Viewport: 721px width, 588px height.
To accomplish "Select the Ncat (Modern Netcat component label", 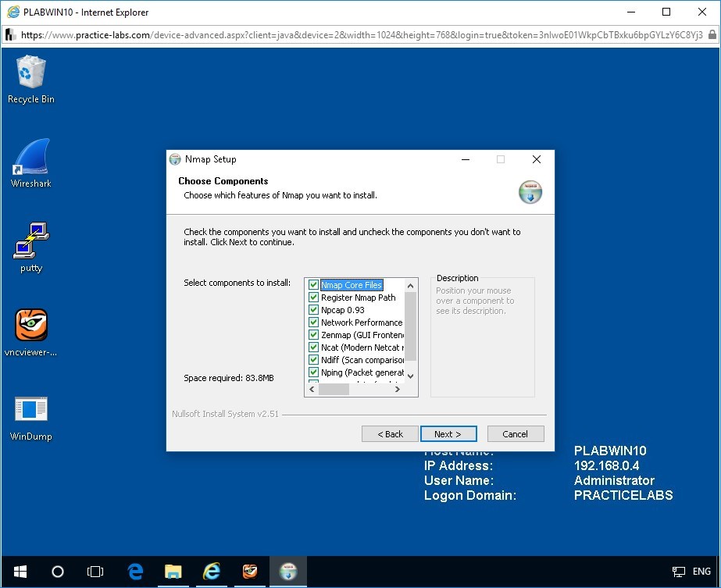I will click(x=362, y=347).
